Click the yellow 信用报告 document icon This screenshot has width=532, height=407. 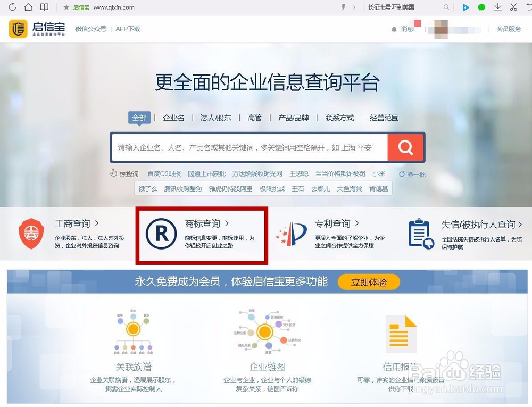click(401, 334)
